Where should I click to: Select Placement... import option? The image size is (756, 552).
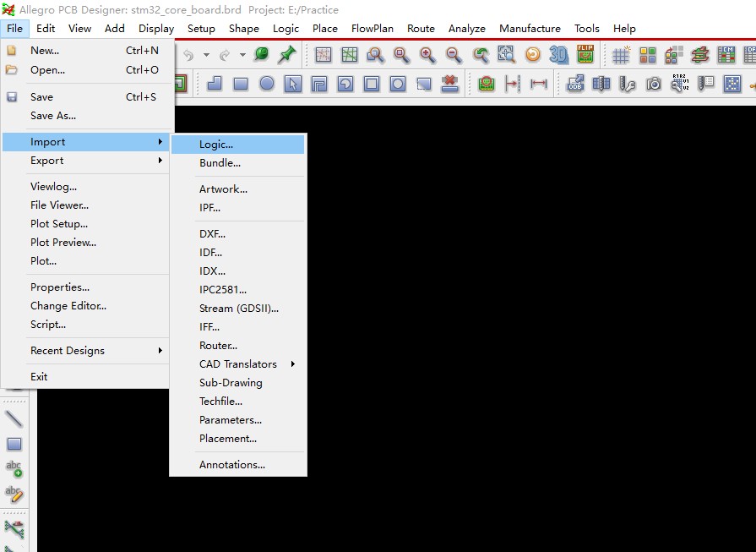(238, 438)
